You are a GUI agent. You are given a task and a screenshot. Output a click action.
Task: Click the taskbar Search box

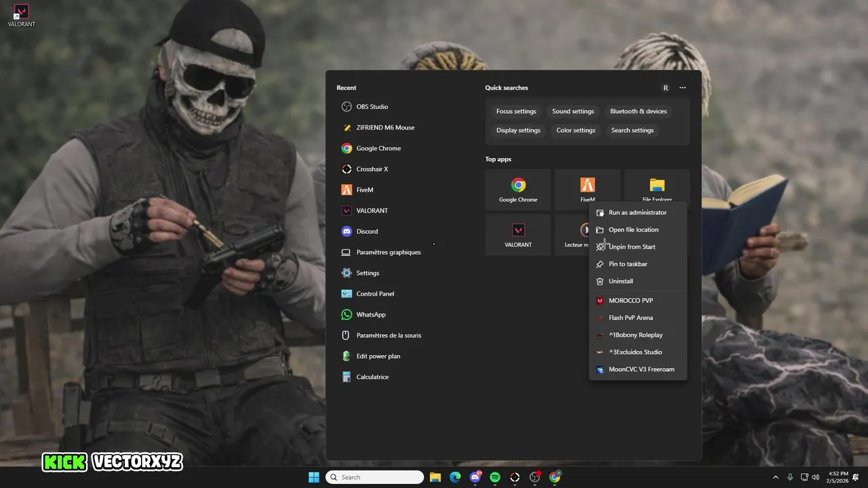(374, 477)
